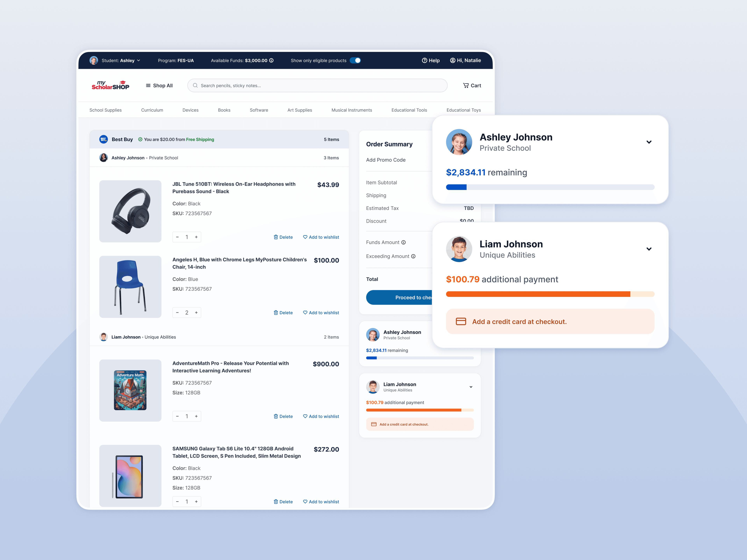The width and height of the screenshot is (747, 560).
Task: Click the JBL Tune 510BT product title
Action: pyautogui.click(x=234, y=188)
